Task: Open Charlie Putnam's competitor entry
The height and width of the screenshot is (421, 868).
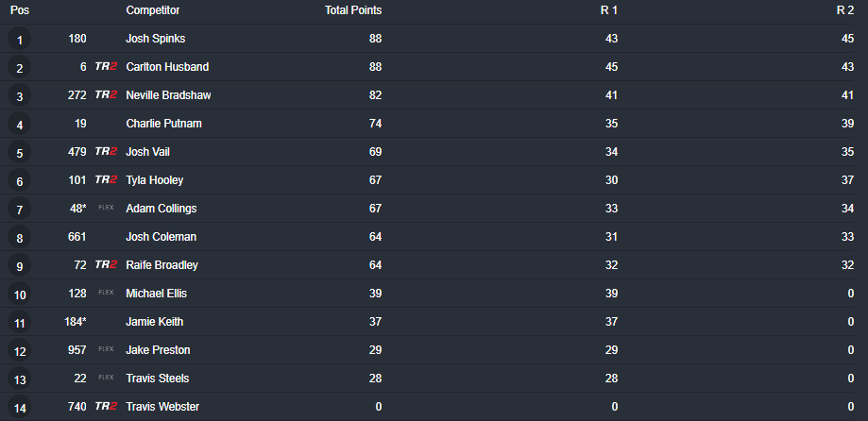Action: pyautogui.click(x=163, y=124)
